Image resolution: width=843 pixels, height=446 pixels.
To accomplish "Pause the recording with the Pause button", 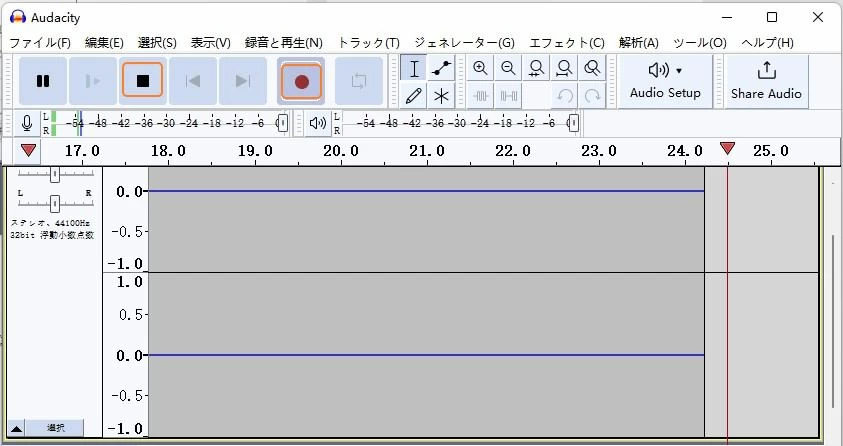I will click(x=43, y=81).
